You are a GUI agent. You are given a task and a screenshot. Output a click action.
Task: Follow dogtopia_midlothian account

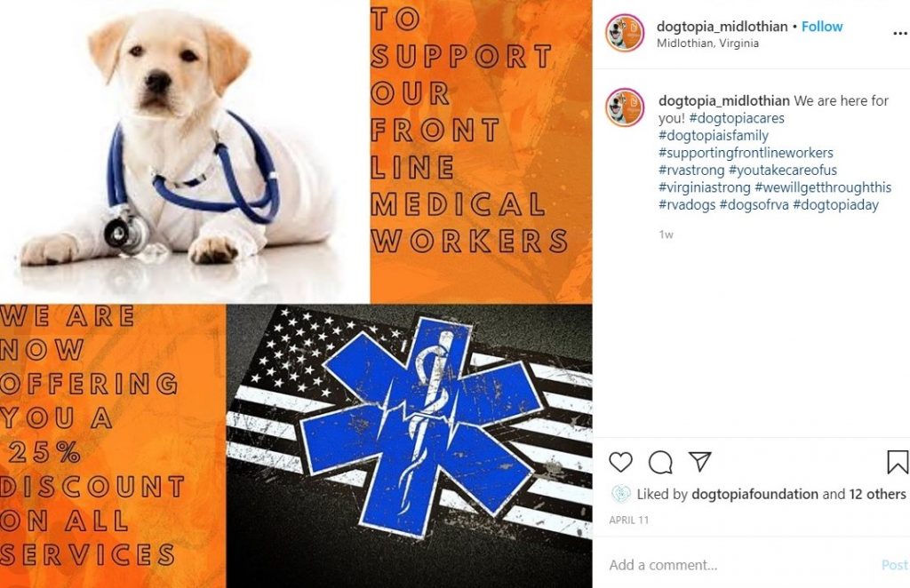[x=822, y=27]
